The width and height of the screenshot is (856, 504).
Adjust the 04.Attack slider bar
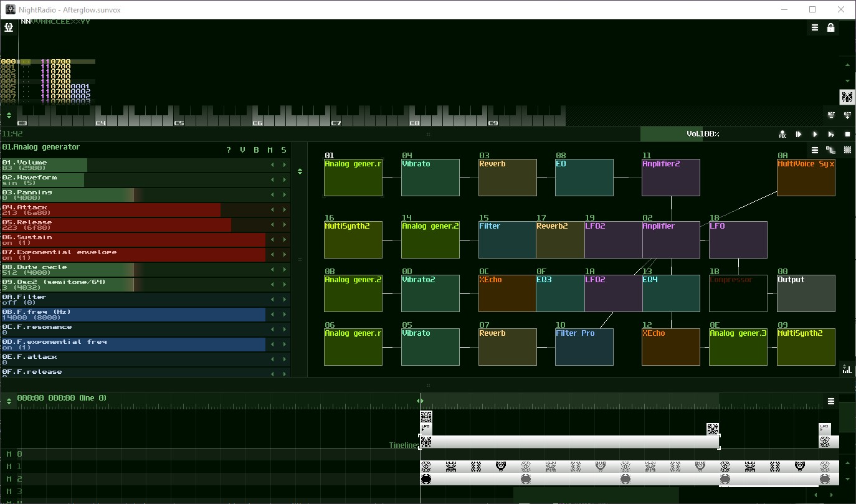(x=133, y=210)
